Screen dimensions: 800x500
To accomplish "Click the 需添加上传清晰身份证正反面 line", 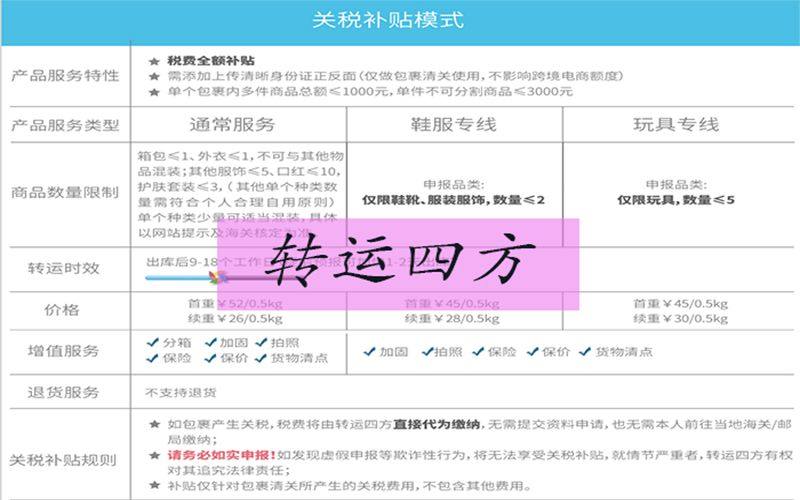I will tap(395, 77).
